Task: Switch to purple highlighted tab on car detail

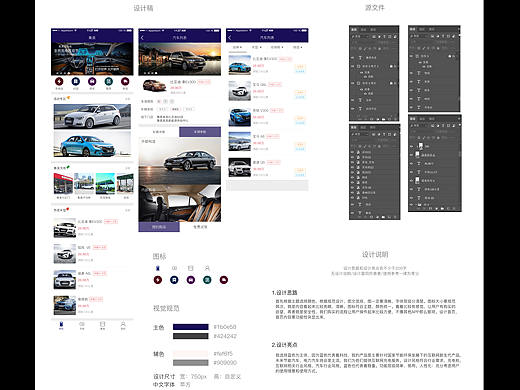Action: click(200, 132)
